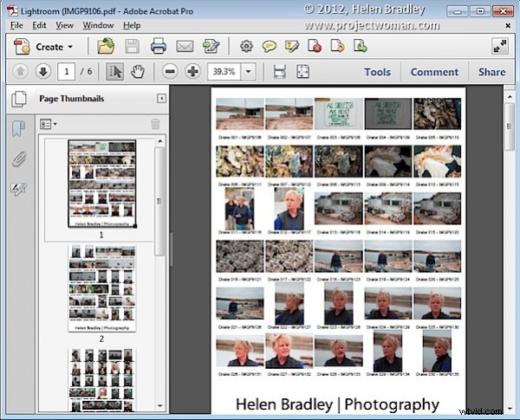This screenshot has width=520, height=420.
Task: Open the Edit menu
Action: tap(39, 25)
